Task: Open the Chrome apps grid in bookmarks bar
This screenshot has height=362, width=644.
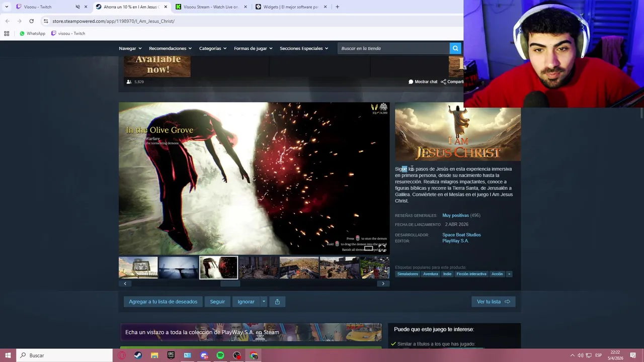Action: [x=7, y=33]
